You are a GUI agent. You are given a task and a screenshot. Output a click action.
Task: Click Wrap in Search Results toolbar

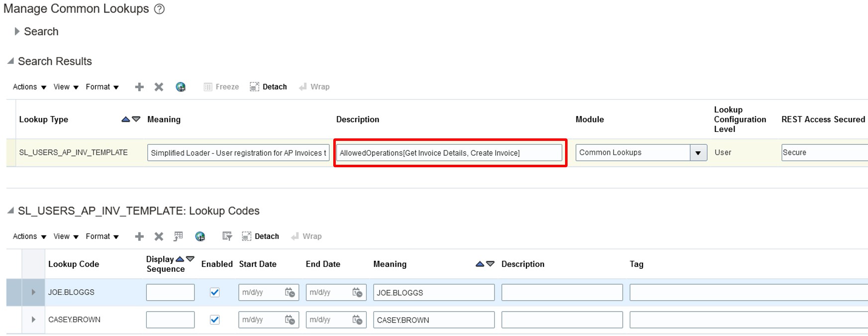coord(314,87)
